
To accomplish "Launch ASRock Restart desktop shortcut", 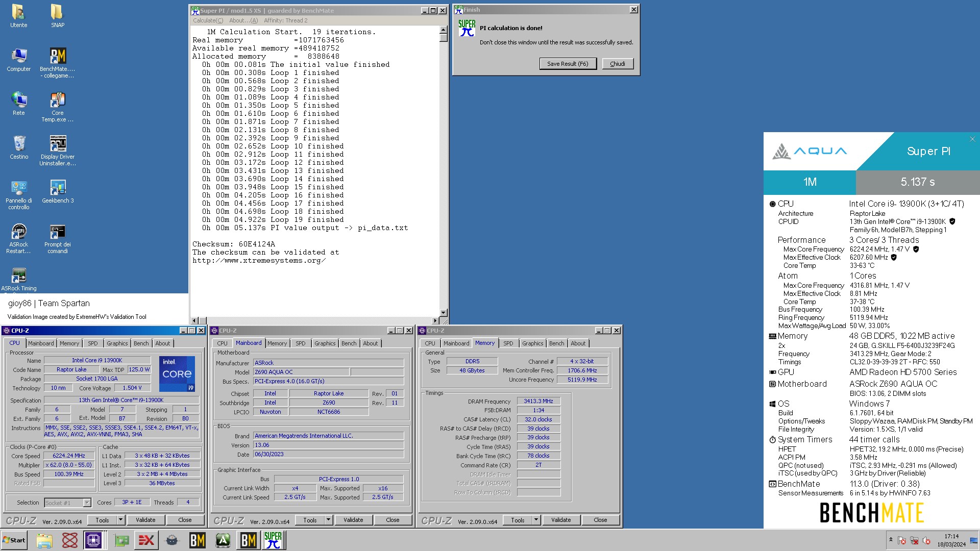I will click(x=18, y=238).
